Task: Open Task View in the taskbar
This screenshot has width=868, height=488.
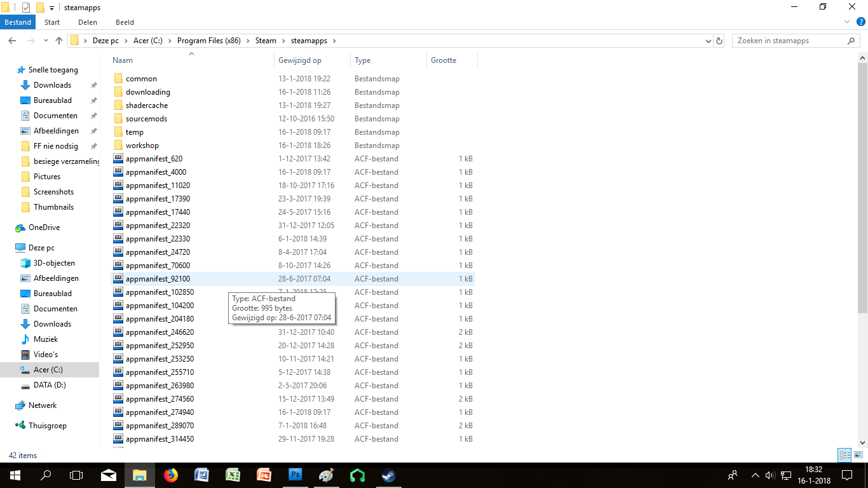Action: coord(76,475)
